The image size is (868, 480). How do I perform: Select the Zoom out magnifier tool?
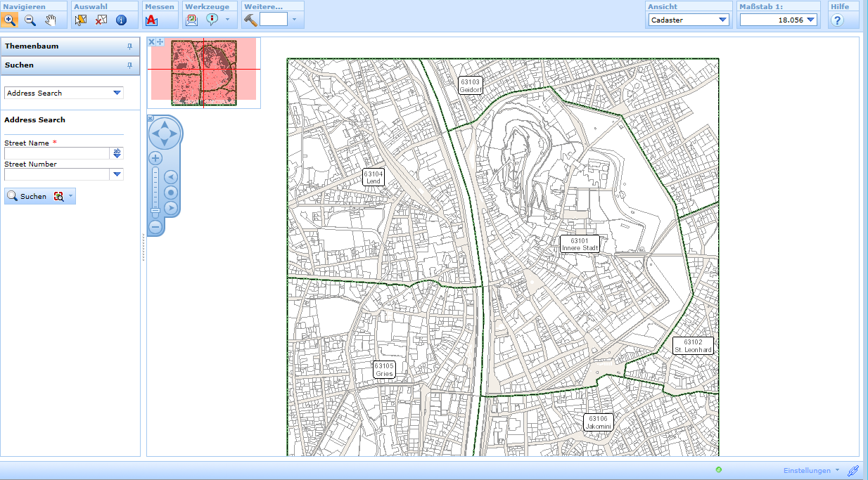30,20
